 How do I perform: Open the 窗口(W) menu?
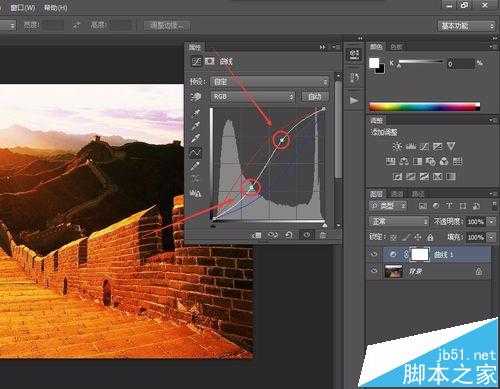(23, 7)
